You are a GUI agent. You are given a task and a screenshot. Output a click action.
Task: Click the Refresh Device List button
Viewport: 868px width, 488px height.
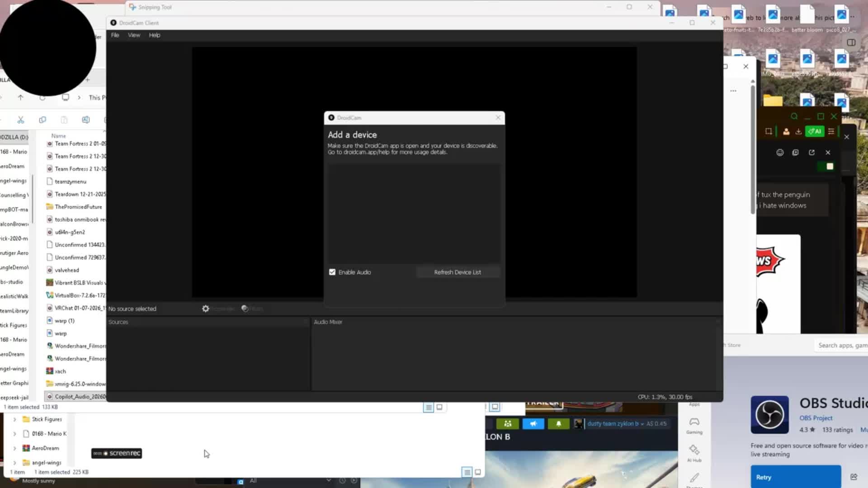(x=458, y=272)
